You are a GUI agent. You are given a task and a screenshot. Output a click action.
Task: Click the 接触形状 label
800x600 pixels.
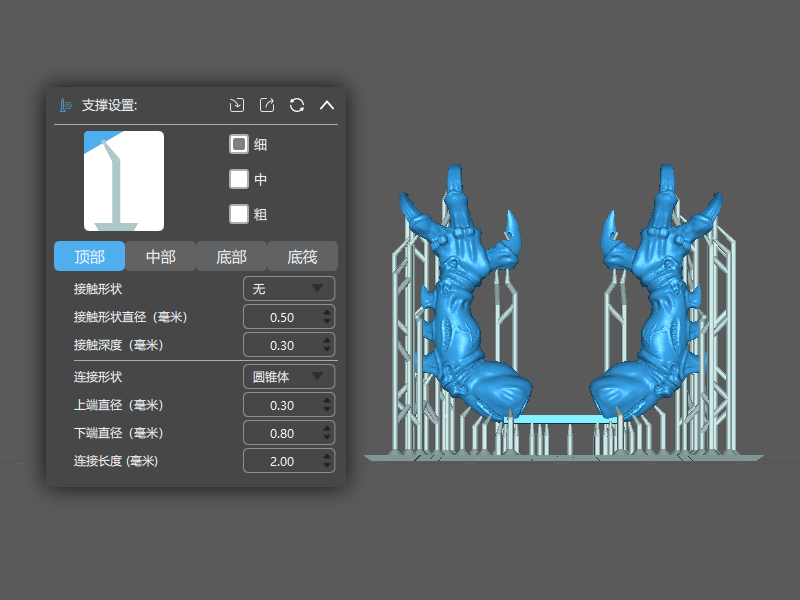tap(98, 289)
